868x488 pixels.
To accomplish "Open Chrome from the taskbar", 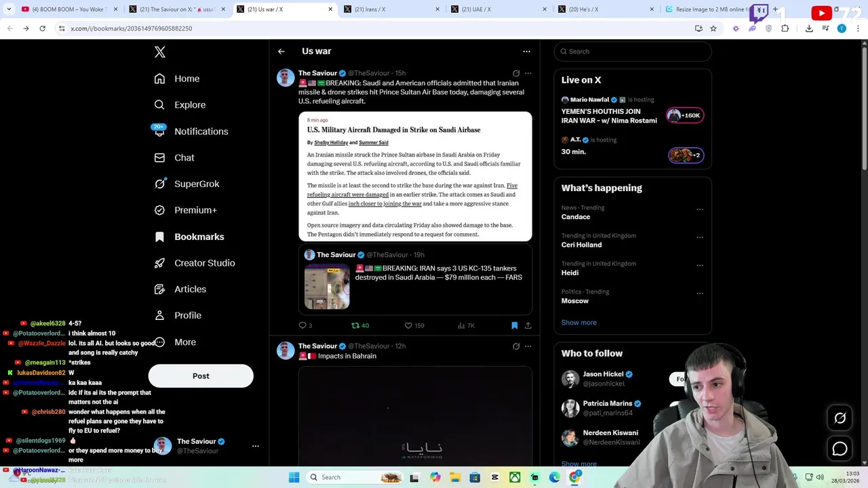I will tap(574, 478).
